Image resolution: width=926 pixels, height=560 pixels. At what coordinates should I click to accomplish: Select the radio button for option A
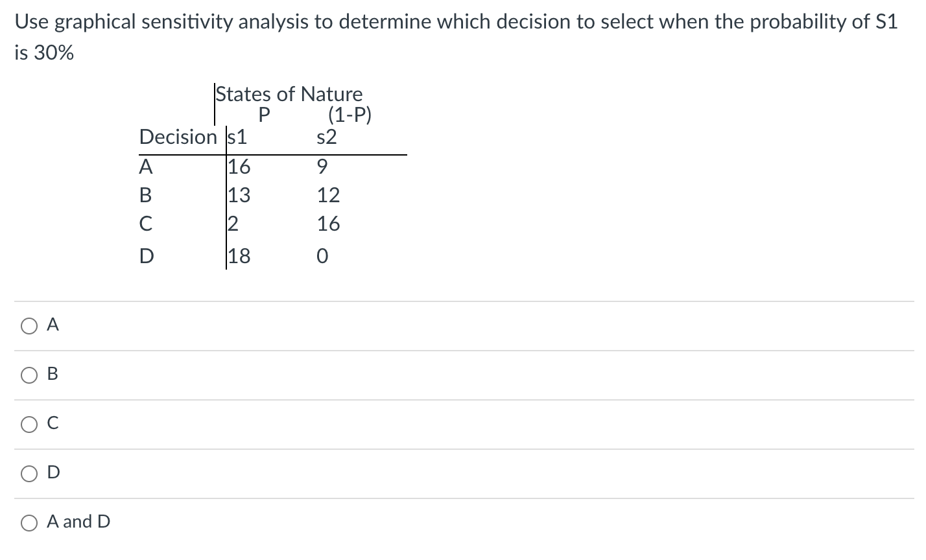[x=29, y=326]
